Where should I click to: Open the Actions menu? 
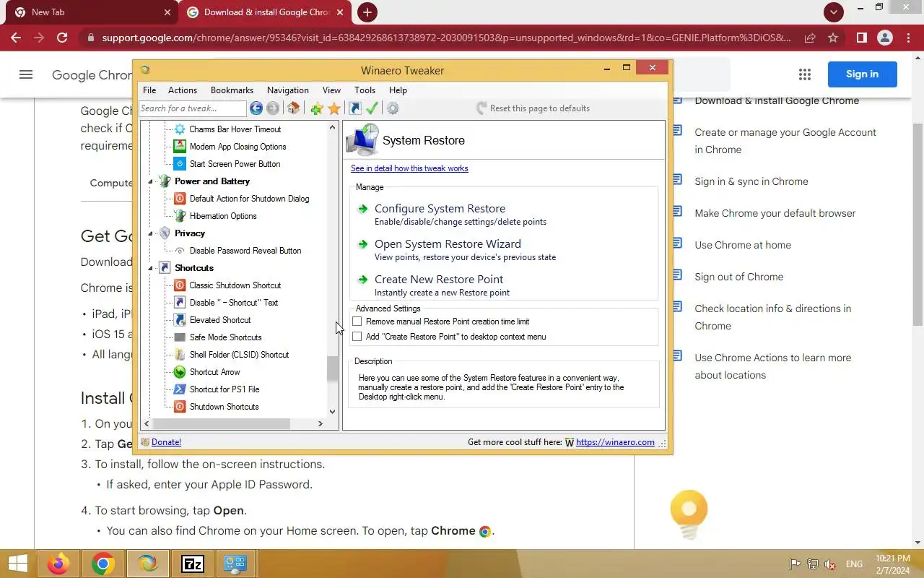tap(183, 90)
